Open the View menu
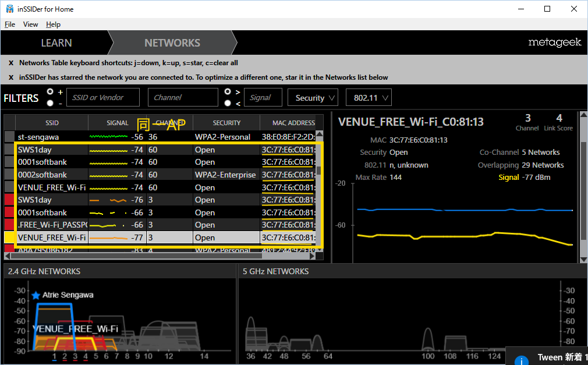 (30, 24)
